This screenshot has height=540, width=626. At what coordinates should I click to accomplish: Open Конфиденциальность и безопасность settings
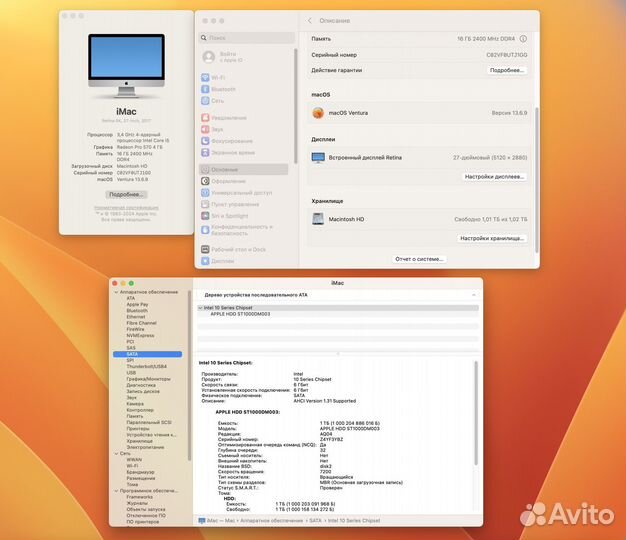click(x=237, y=230)
